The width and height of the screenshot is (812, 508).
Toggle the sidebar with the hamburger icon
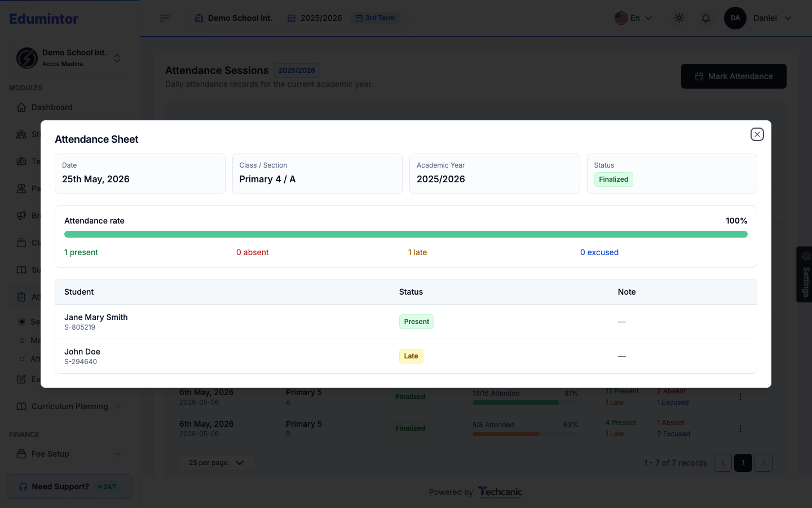[165, 18]
